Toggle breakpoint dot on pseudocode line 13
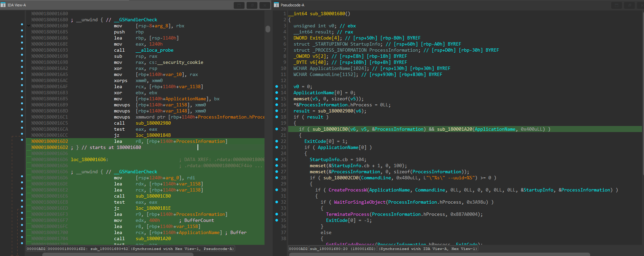The width and height of the screenshot is (644, 256). pos(277,86)
